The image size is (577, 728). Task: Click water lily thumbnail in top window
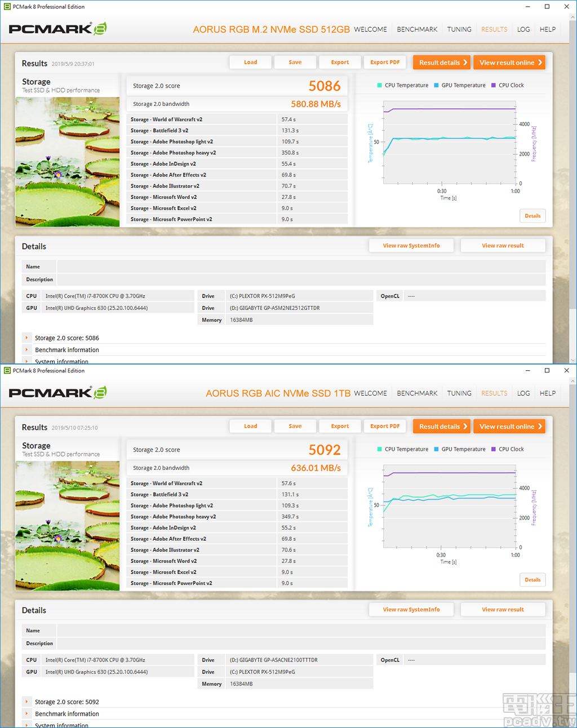(68, 162)
